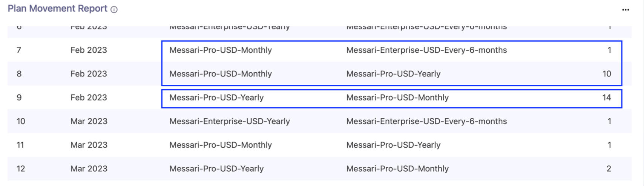This screenshot has width=644, height=186.
Task: Select Messari-Pro-USD-Yearly destination plan in row 8
Action: click(393, 74)
